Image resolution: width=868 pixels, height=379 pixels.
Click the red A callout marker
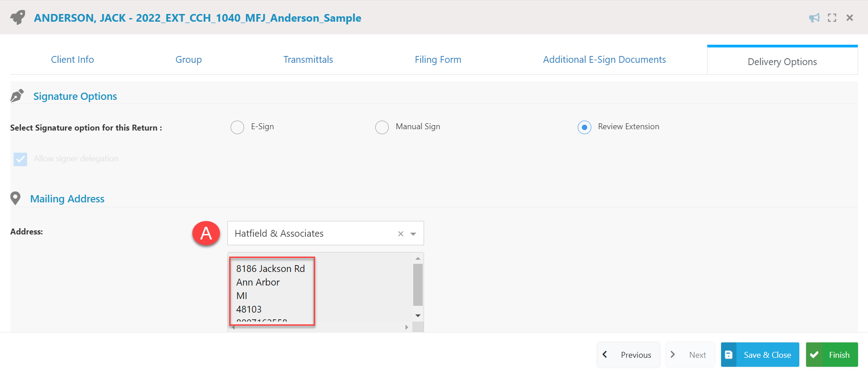click(x=206, y=233)
